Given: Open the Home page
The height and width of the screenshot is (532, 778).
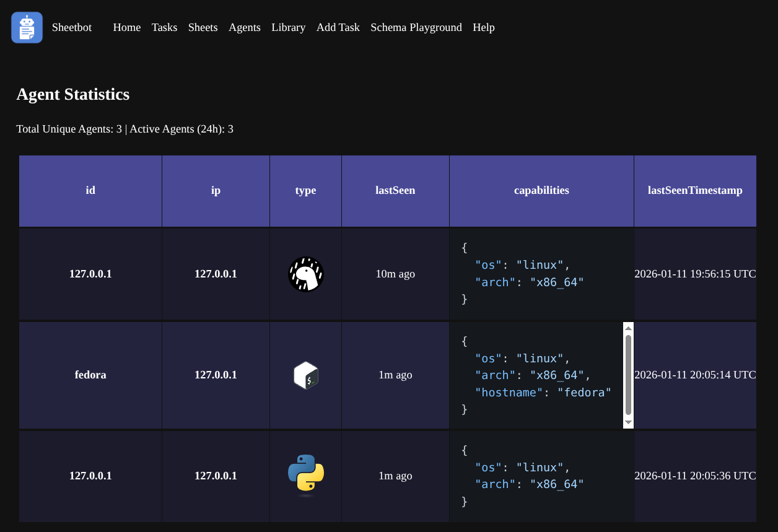Looking at the screenshot, I should (126, 27).
